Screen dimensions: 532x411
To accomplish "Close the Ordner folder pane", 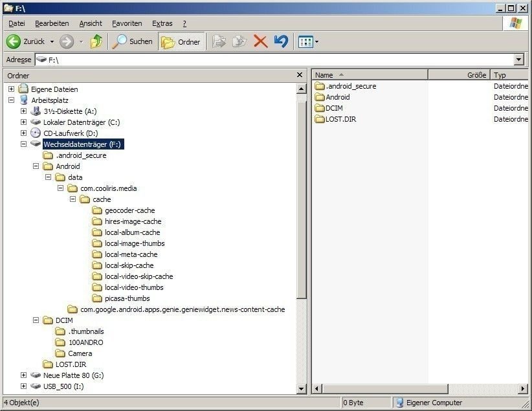I will pos(300,75).
